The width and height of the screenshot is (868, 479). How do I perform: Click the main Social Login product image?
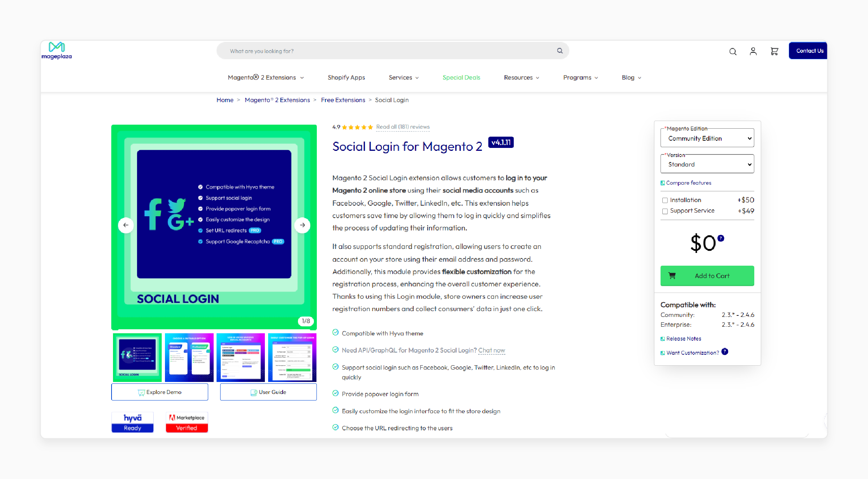pos(214,227)
